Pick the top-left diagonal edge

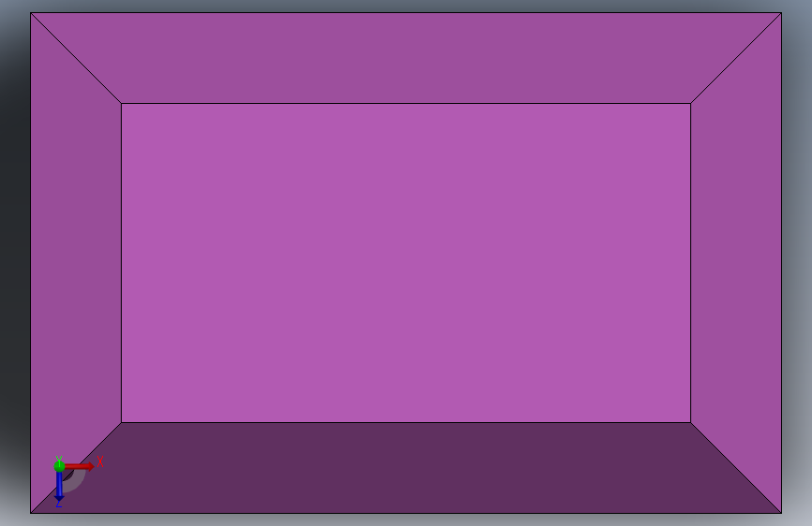[x=76, y=58]
